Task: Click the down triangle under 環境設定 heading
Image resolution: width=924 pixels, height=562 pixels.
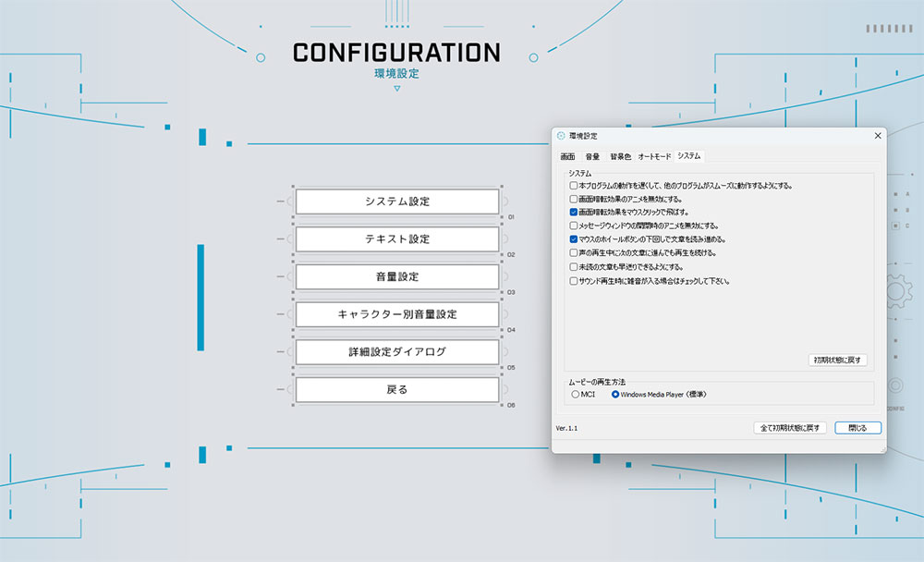Action: pos(396,89)
